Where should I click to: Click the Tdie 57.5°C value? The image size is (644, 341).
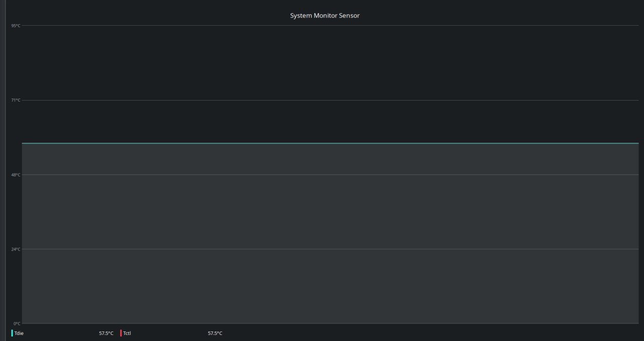click(106, 333)
